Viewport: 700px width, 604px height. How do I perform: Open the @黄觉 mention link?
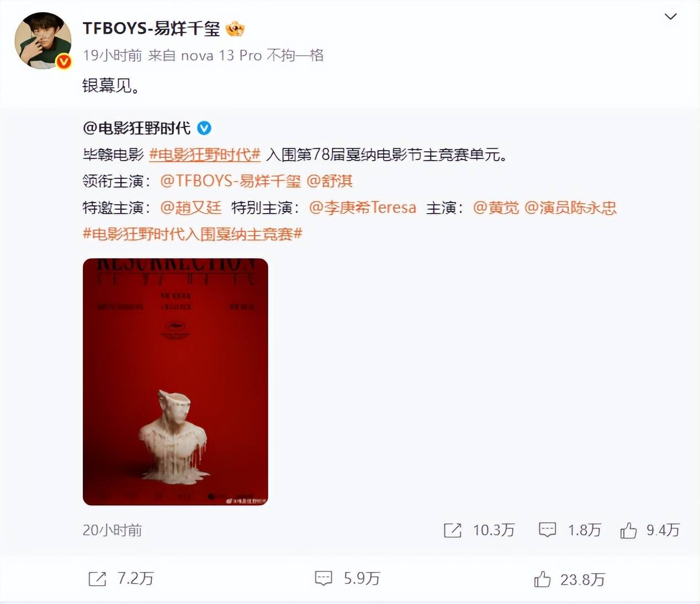click(x=496, y=208)
